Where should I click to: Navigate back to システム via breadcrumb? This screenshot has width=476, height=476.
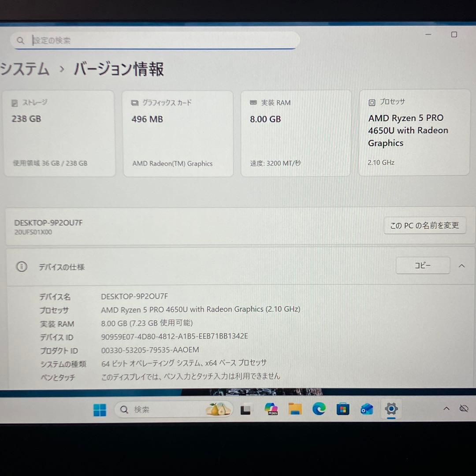tap(24, 69)
